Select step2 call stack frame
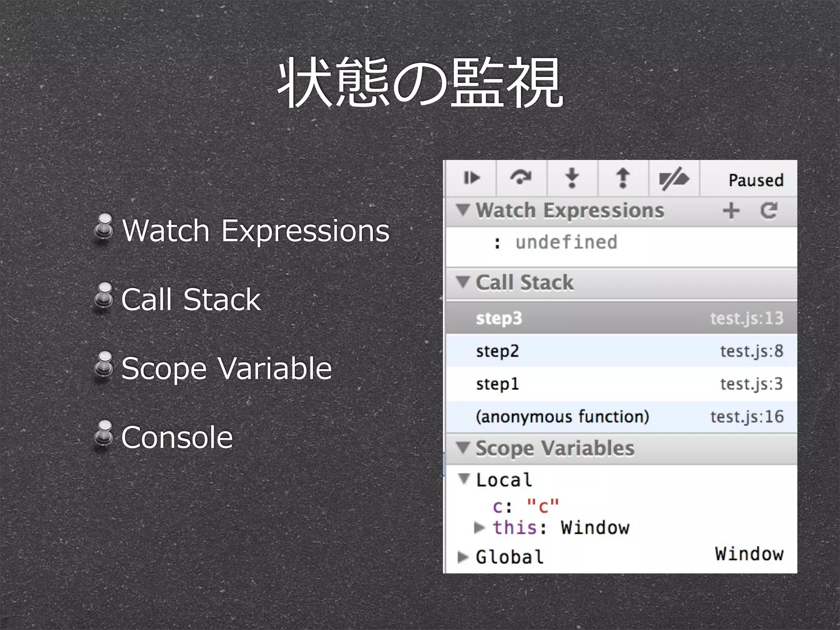This screenshot has height=630, width=840. click(622, 351)
